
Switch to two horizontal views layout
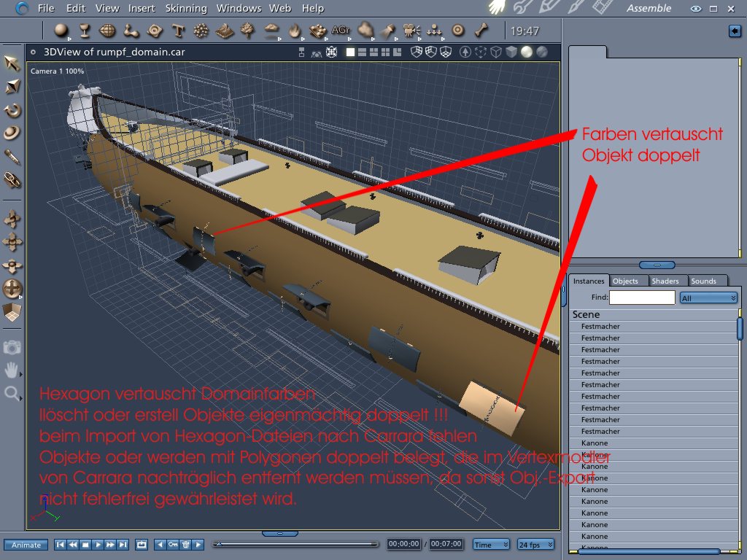362,52
